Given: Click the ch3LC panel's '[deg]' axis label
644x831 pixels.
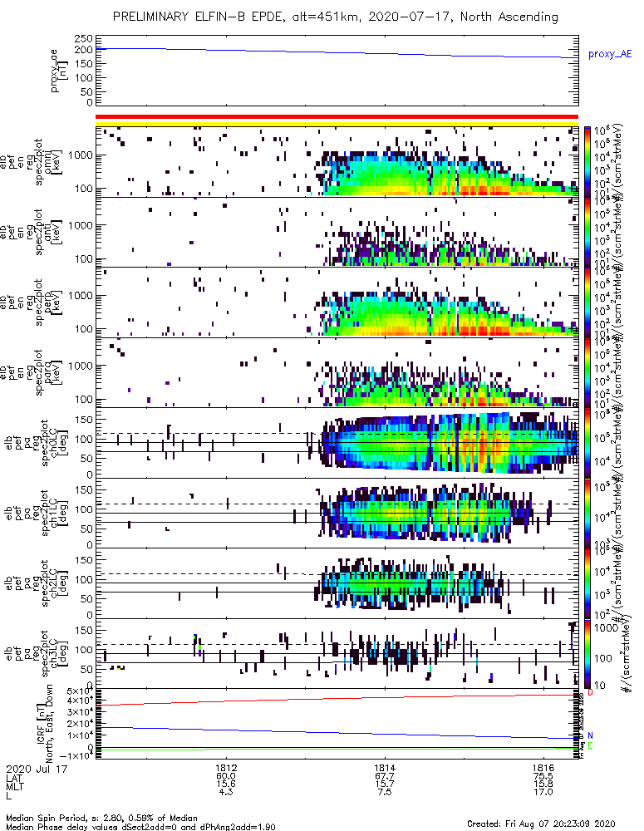Looking at the screenshot, I should [x=63, y=653].
